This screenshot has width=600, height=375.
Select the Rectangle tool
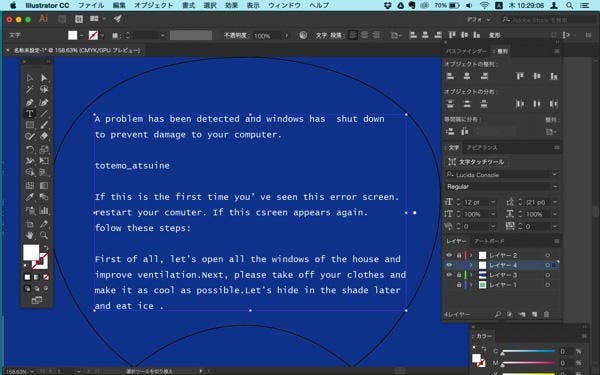tap(30, 125)
